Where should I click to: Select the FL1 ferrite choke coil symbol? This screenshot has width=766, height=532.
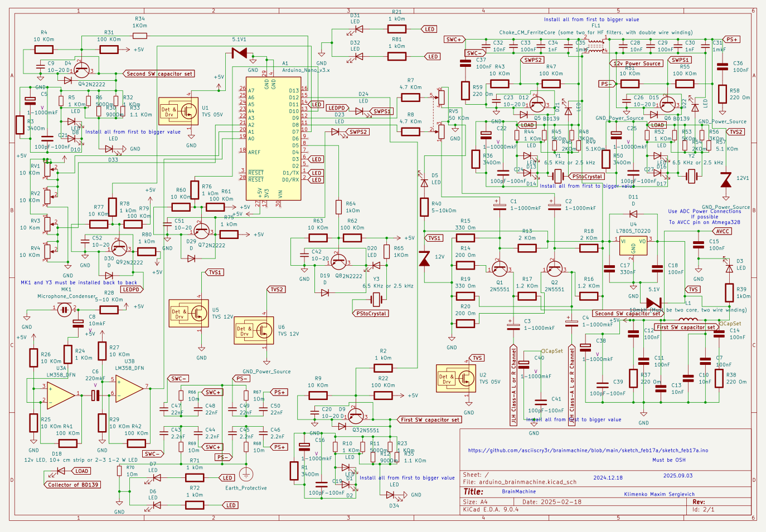pyautogui.click(x=597, y=47)
